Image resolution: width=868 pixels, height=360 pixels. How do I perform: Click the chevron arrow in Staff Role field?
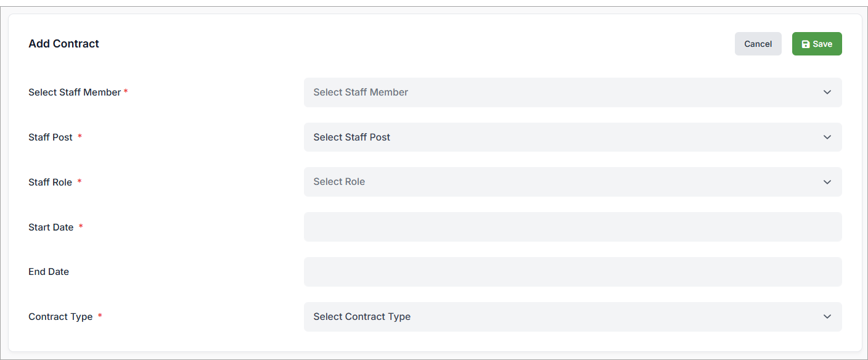tap(827, 182)
